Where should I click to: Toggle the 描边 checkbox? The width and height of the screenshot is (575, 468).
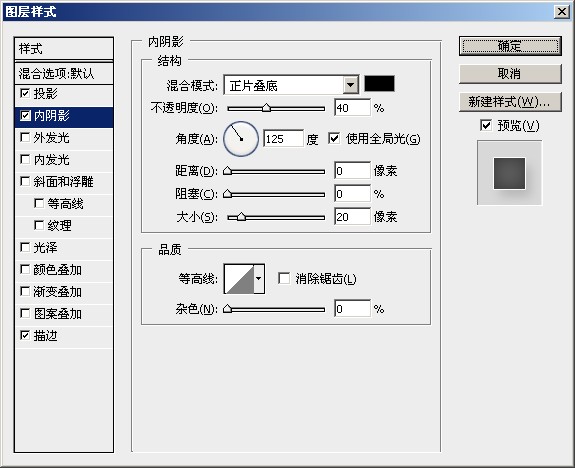coord(25,335)
